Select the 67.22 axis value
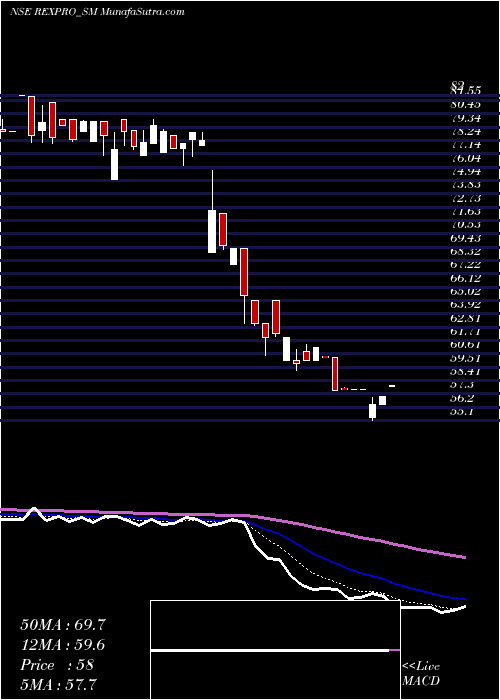 pos(466,265)
